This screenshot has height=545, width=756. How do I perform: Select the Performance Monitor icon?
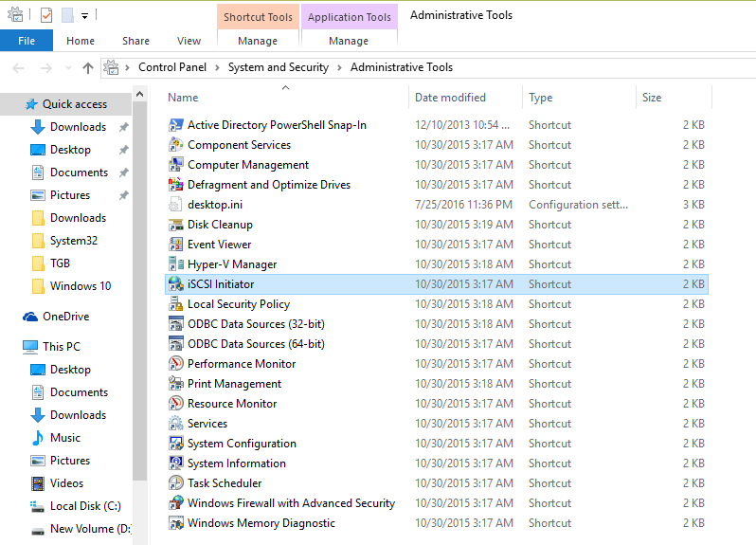click(x=175, y=364)
